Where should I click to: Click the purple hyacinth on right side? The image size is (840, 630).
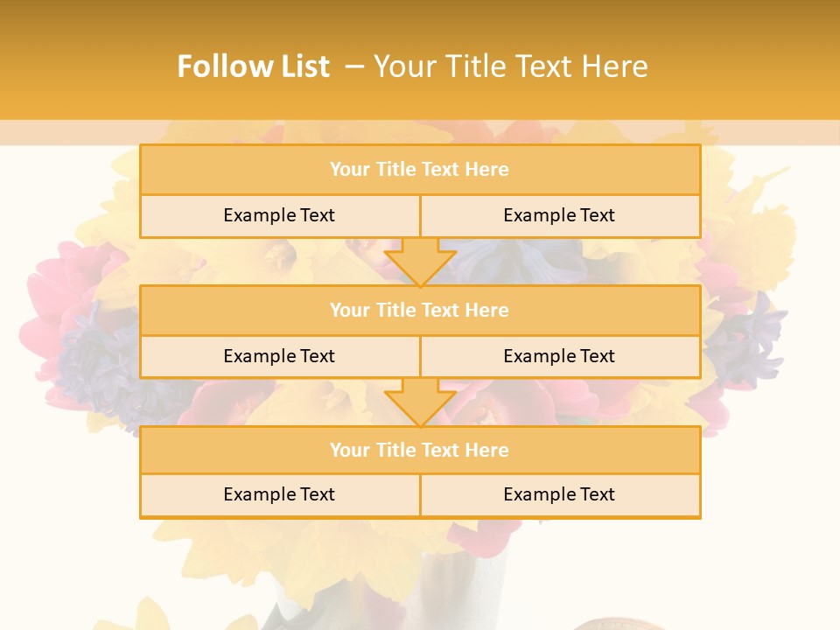(x=752, y=341)
